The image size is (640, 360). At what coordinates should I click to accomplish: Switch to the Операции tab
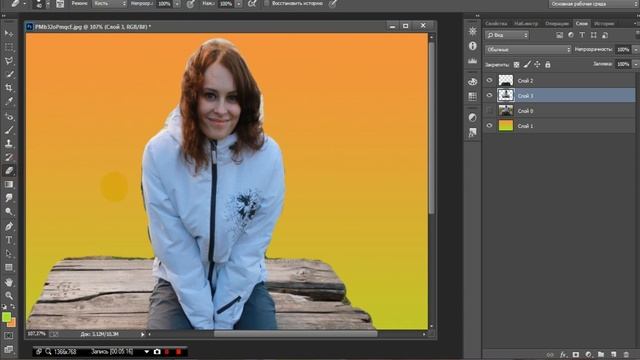coord(556,24)
